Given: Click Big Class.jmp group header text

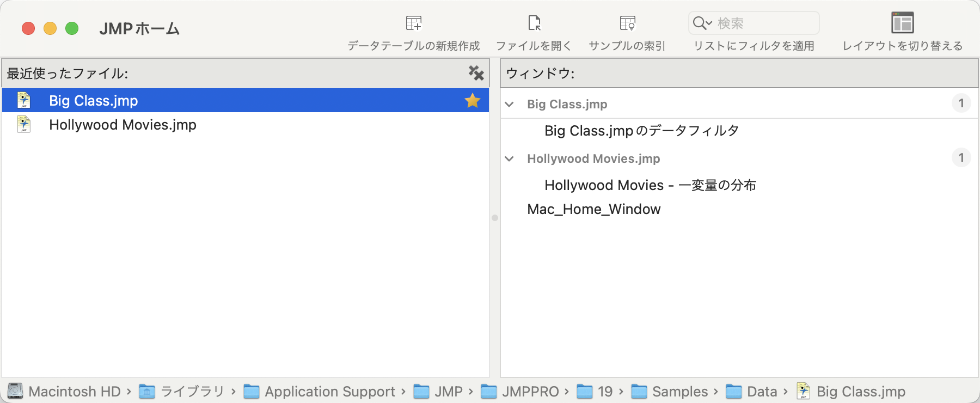Looking at the screenshot, I should point(567,104).
